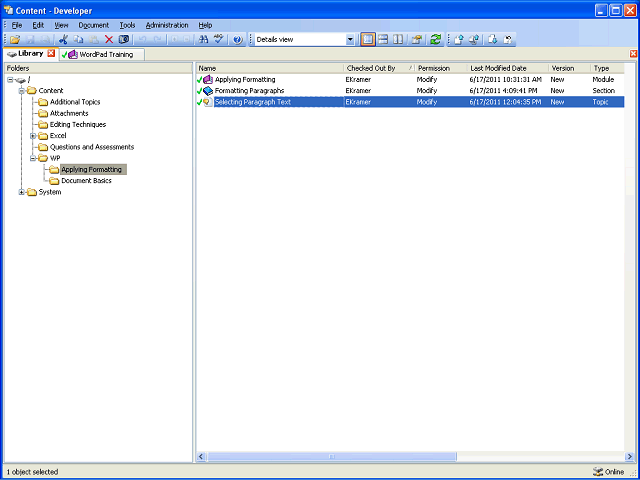Image resolution: width=640 pixels, height=480 pixels.
Task: Click the binoculars Find icon
Action: tap(203, 40)
